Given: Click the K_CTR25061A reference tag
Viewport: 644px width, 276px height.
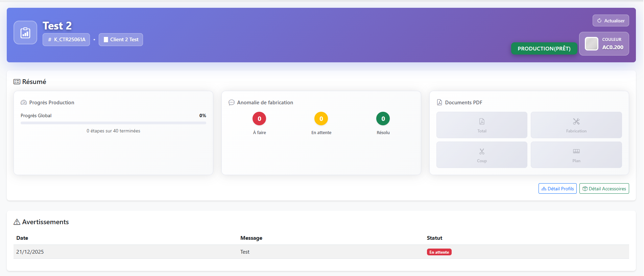Looking at the screenshot, I should tap(66, 40).
